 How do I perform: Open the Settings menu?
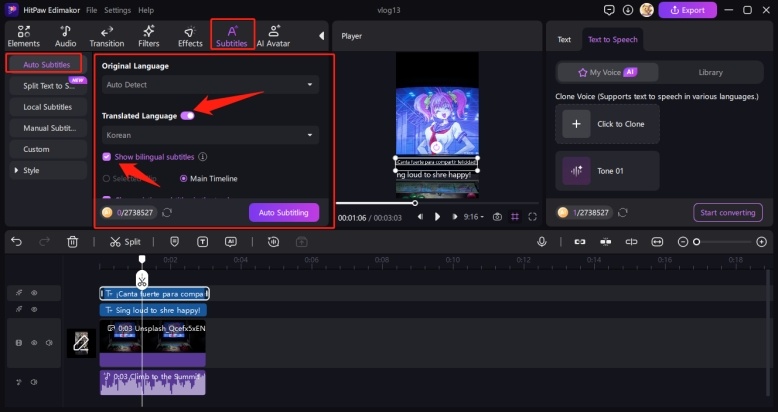point(118,10)
